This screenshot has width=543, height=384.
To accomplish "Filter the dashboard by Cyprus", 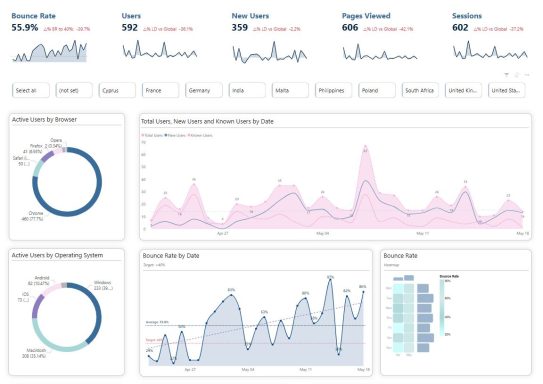I will pos(117,90).
